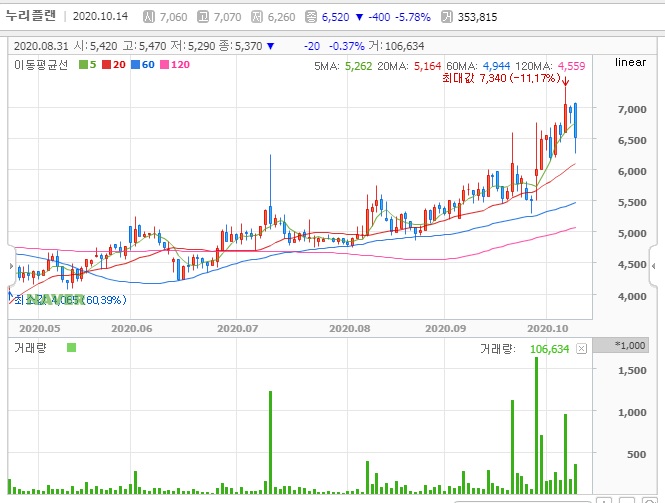
Task: Click the *1,000 volume unit label
Action: [x=630, y=345]
